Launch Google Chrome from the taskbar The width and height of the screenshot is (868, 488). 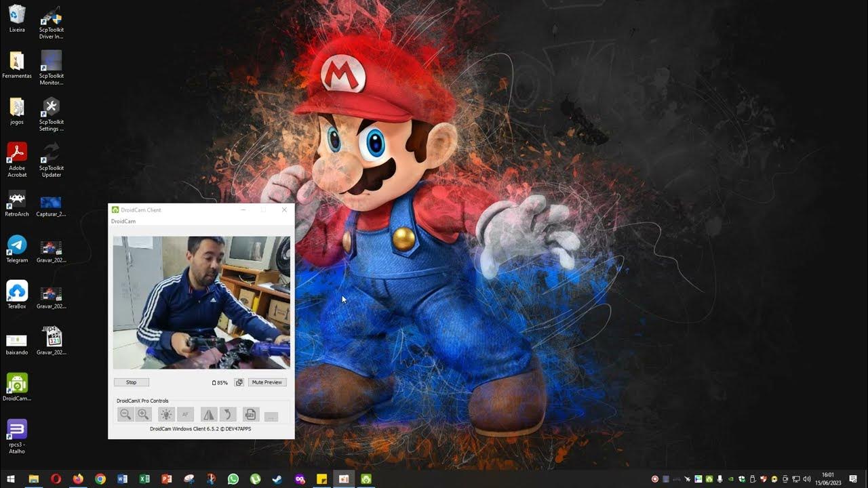pos(100,479)
